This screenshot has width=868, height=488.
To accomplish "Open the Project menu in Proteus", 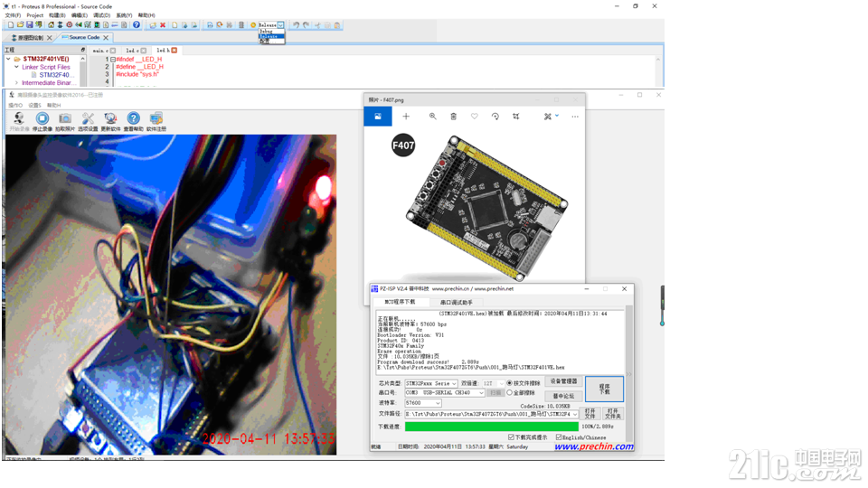I will (x=35, y=15).
